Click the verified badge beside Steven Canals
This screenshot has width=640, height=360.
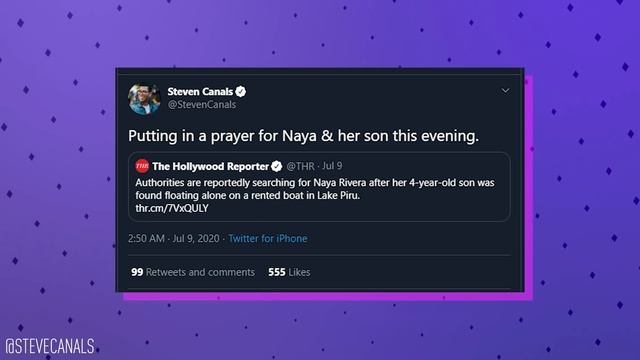click(241, 91)
